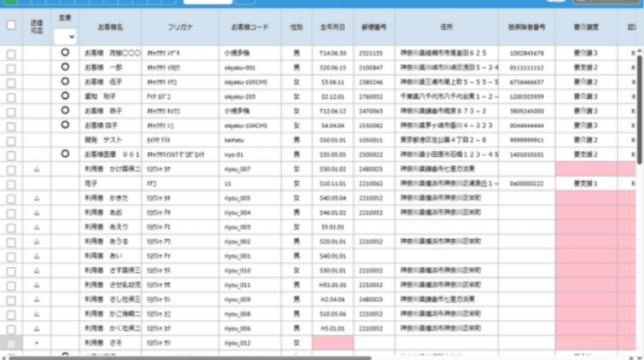Sort by the 生年月日 column header
The image size is (644, 360).
(332, 27)
